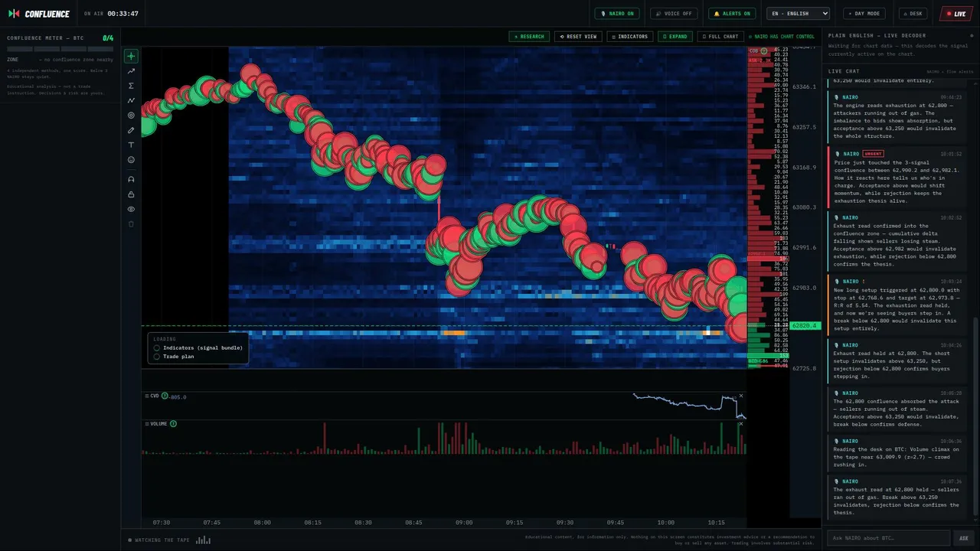The image size is (980, 551).
Task: Select the target circle tool
Action: point(131,116)
